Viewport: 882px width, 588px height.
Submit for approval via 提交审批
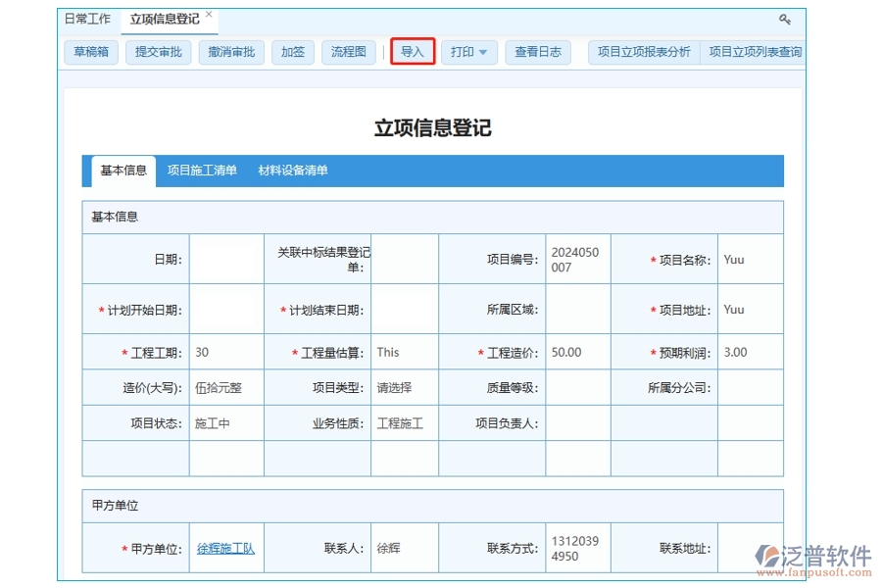[157, 52]
